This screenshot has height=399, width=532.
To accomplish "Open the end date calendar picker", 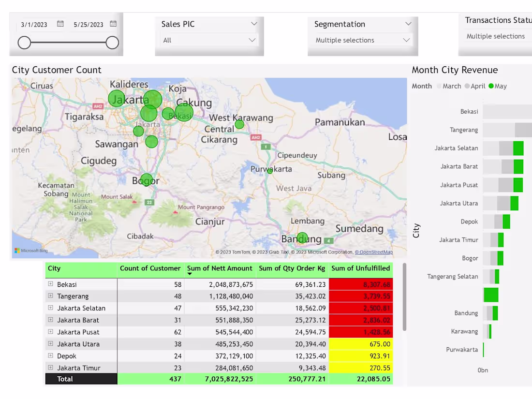I will pyautogui.click(x=113, y=23).
